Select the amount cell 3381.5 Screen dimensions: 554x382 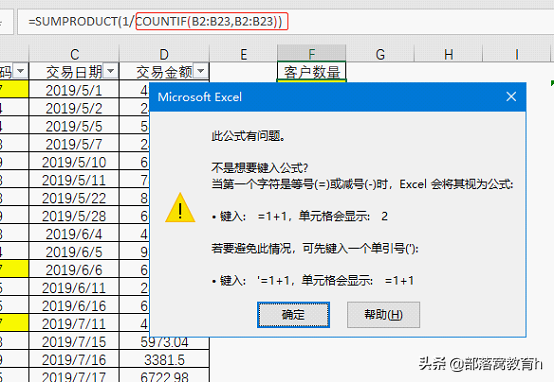coord(164,359)
